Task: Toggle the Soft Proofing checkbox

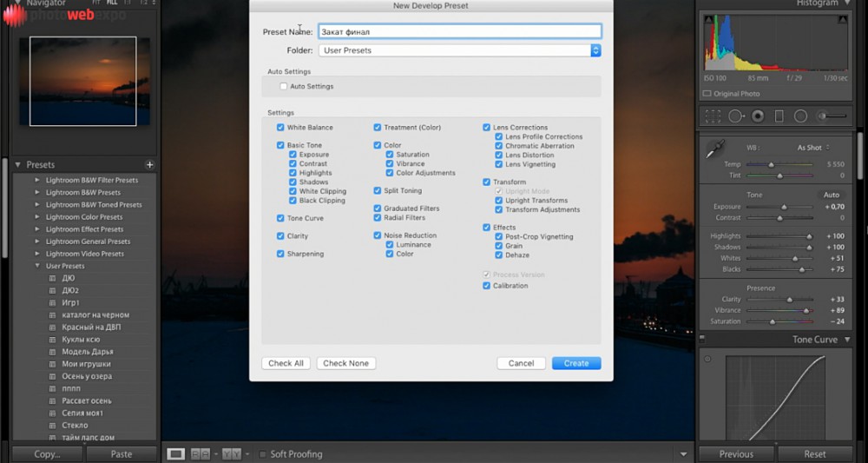Action: [x=262, y=454]
